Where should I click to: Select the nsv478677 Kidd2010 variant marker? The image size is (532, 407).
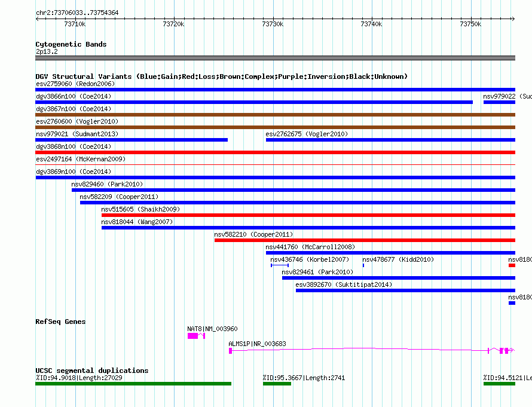(363, 265)
